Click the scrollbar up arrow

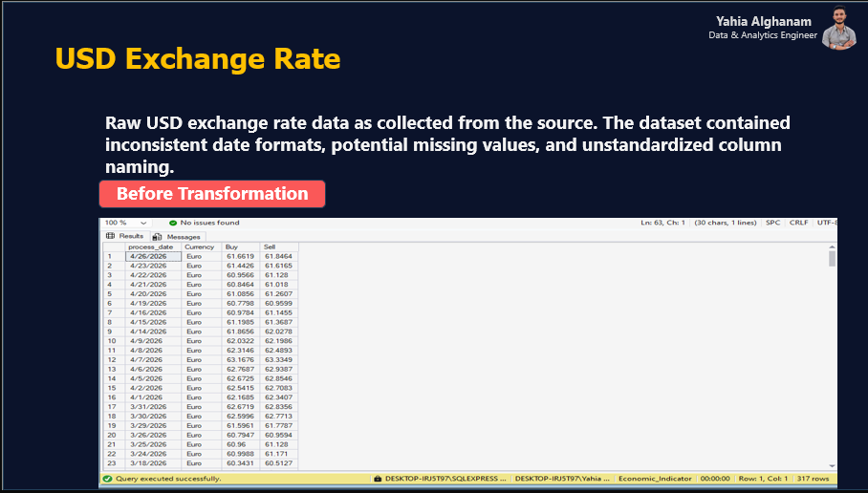point(832,246)
